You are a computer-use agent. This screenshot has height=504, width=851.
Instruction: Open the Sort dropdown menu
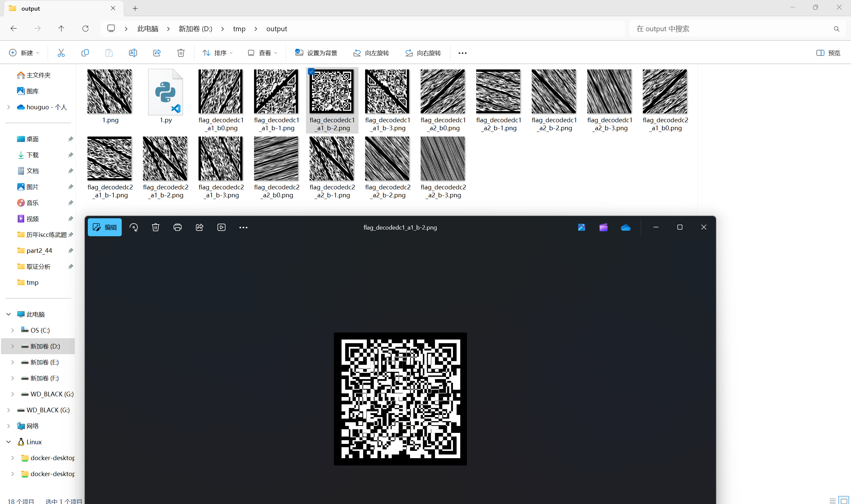pos(218,52)
